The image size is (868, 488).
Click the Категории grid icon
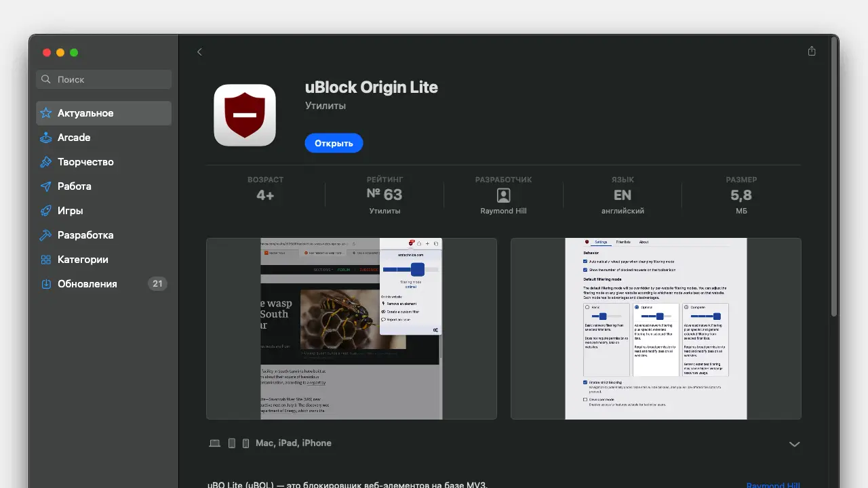46,260
